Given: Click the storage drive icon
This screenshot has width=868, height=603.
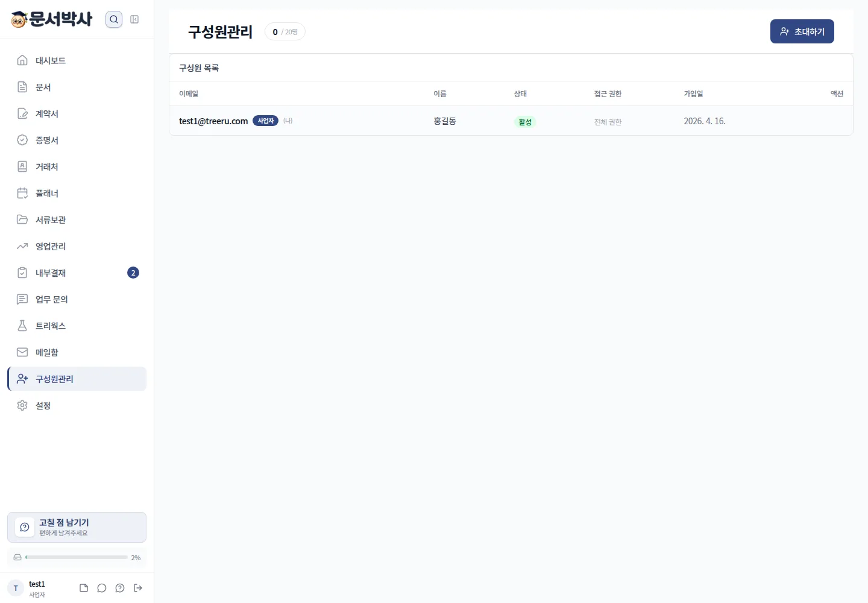Looking at the screenshot, I should tap(17, 557).
